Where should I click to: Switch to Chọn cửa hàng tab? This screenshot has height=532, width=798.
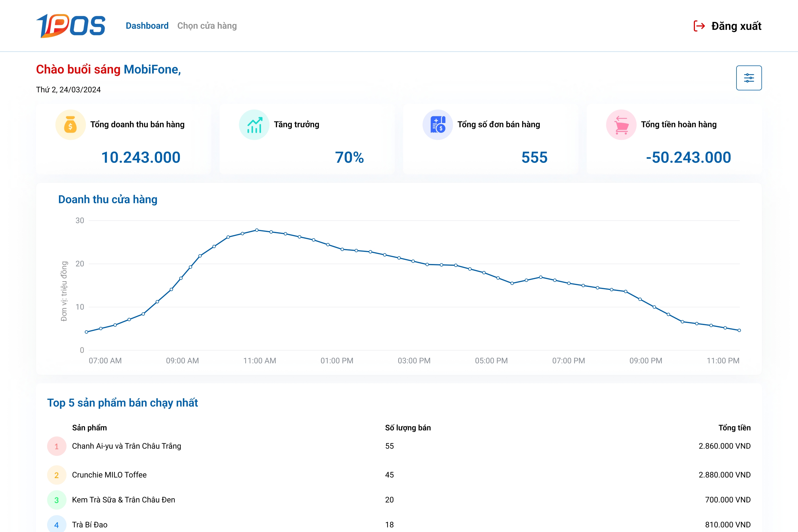[x=207, y=26]
